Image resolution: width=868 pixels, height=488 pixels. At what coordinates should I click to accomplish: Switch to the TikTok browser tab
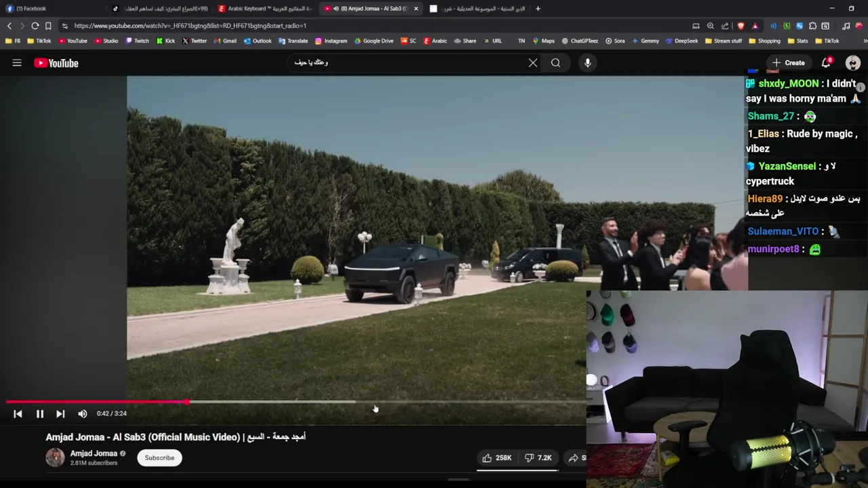click(x=160, y=9)
